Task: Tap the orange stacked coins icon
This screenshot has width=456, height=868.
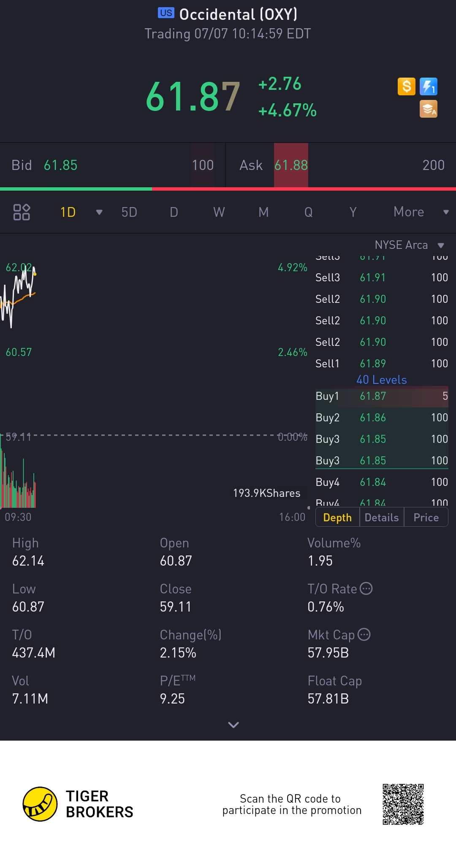Action: 429,109
